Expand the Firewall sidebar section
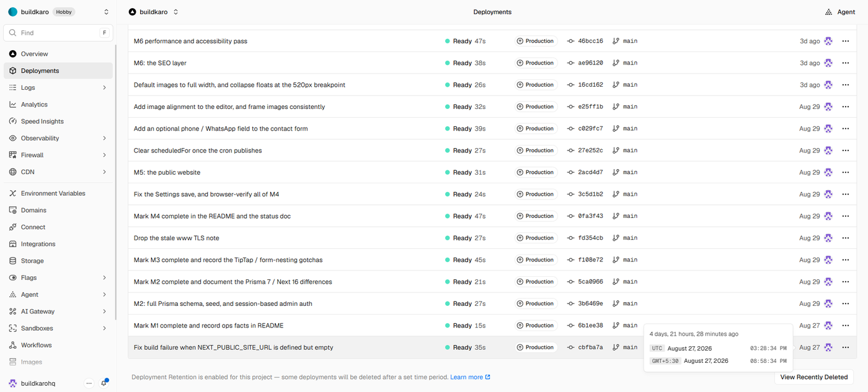The height and width of the screenshot is (392, 868). click(x=104, y=155)
